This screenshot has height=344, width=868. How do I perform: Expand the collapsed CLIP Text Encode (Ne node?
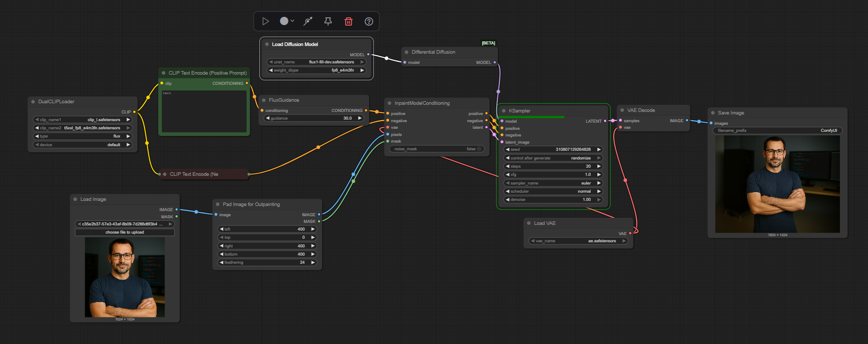click(x=165, y=174)
